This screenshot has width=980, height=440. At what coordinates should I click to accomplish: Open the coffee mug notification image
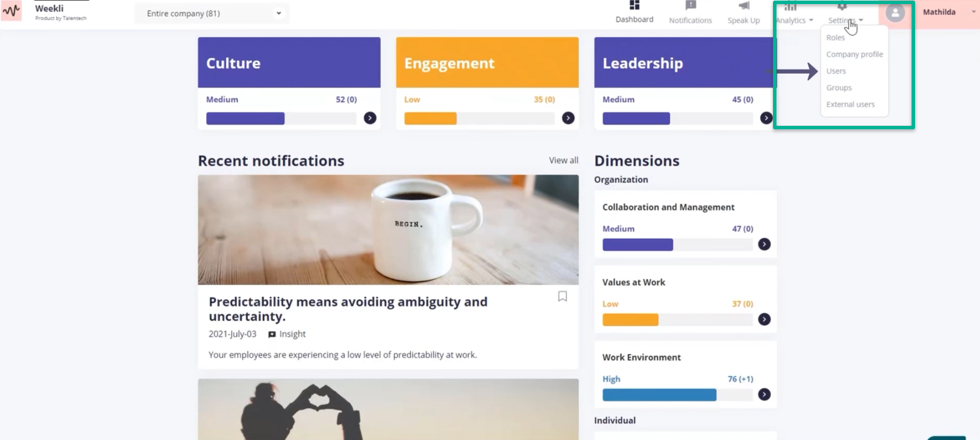388,230
